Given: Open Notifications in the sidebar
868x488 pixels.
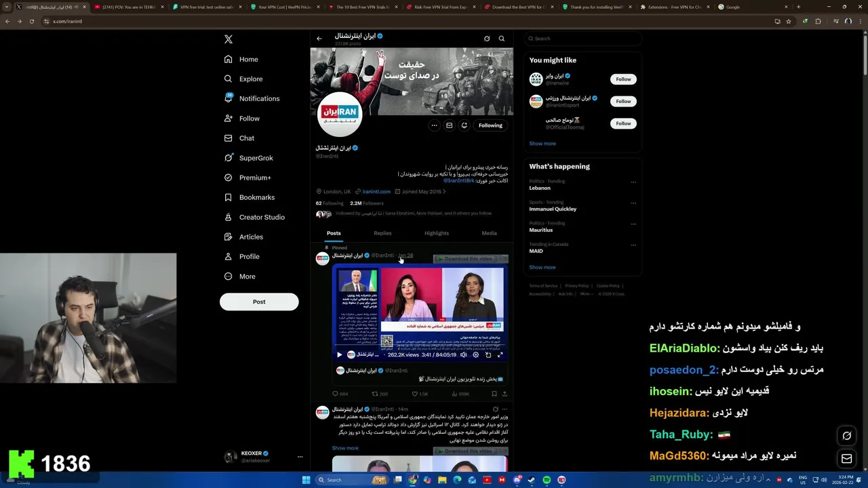Looking at the screenshot, I should coord(252,98).
